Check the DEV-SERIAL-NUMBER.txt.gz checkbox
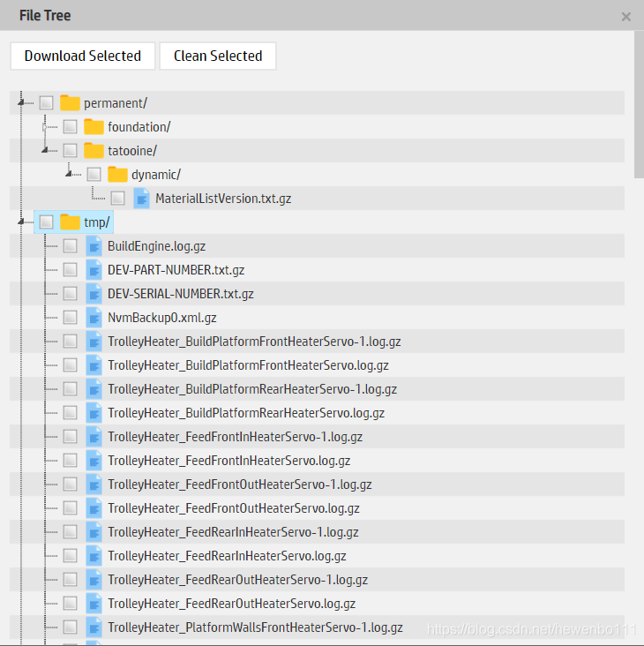The width and height of the screenshot is (644, 646). click(x=70, y=294)
